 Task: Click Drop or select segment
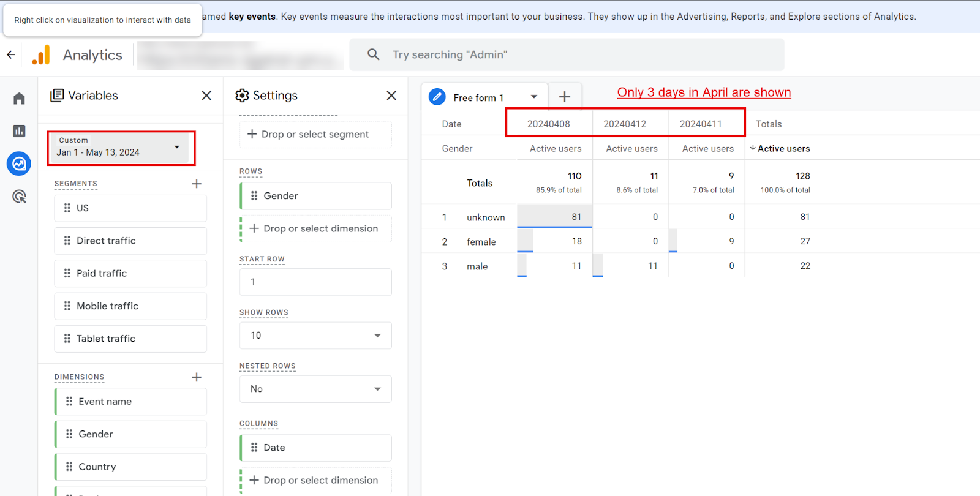point(315,134)
